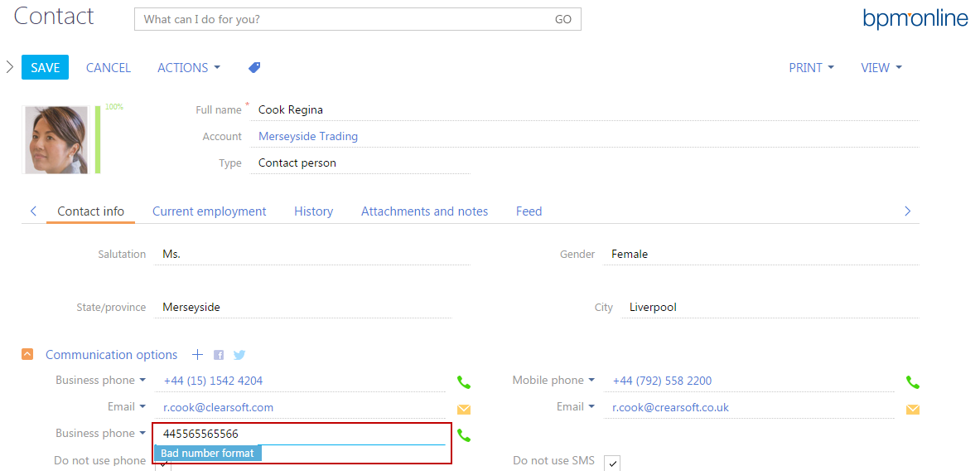Click the green 100% profile completeness bar
The width and height of the screenshot is (980, 471).
98,139
